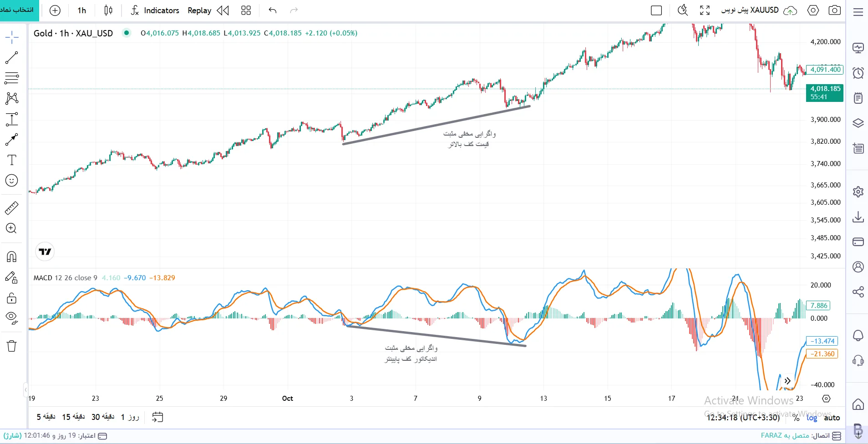Open the ruler measure tool
The width and height of the screenshot is (868, 444).
[11, 208]
